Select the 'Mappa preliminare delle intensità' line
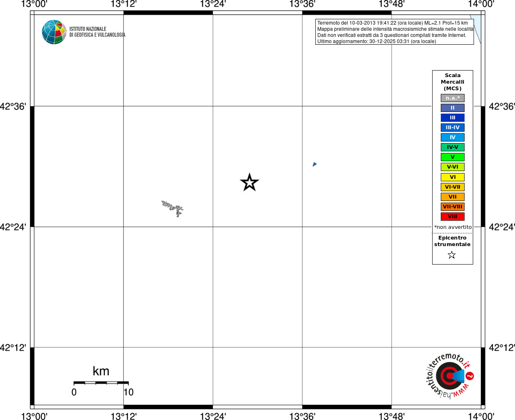 pos(395,29)
